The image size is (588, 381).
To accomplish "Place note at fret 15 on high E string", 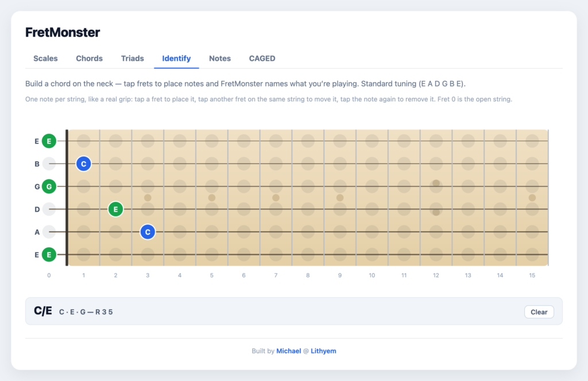I will (x=532, y=141).
